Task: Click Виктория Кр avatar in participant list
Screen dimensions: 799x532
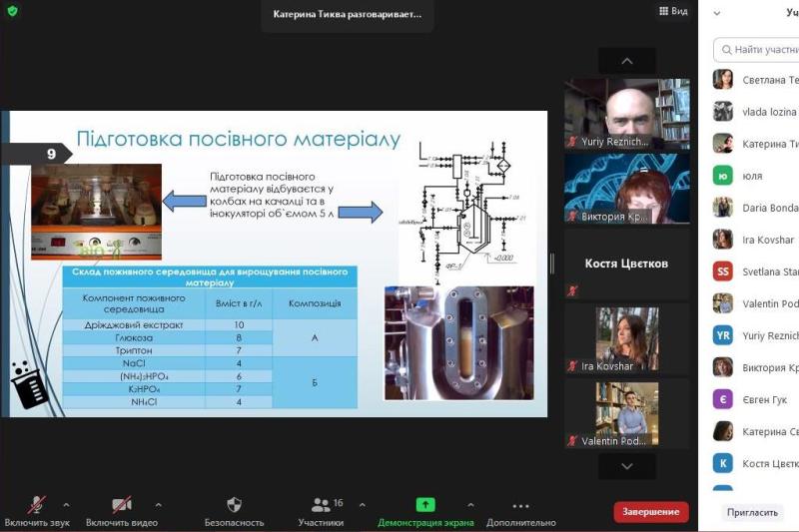Action: pyautogui.click(x=722, y=367)
